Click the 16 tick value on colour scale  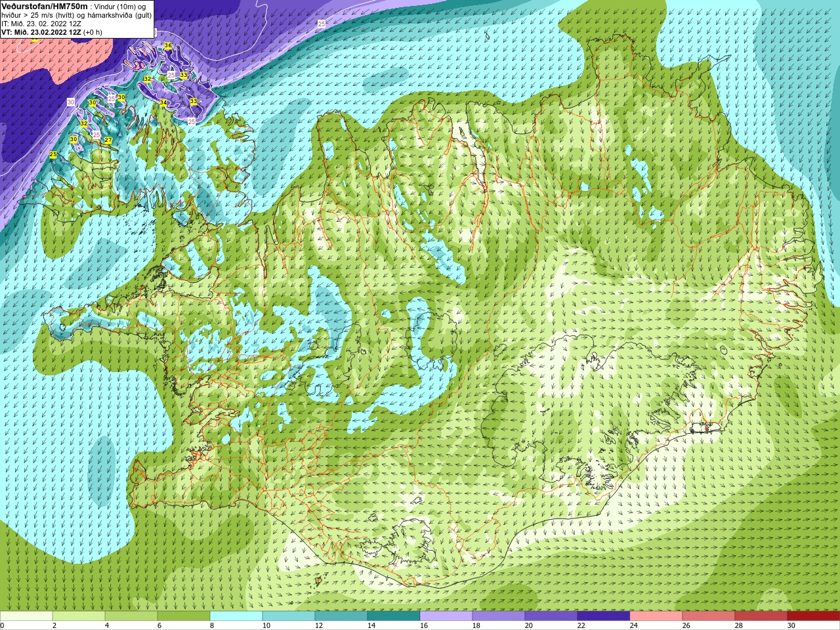pyautogui.click(x=424, y=625)
